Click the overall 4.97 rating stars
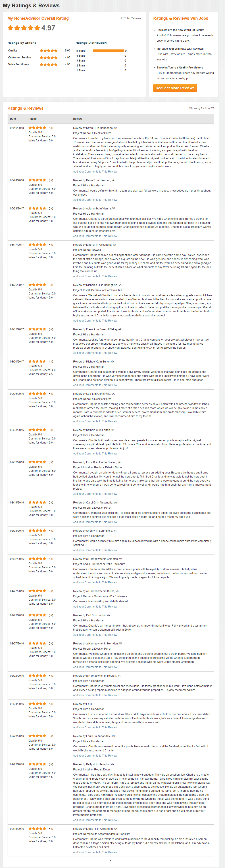Viewport: 225px width, 868px height. (x=23, y=28)
